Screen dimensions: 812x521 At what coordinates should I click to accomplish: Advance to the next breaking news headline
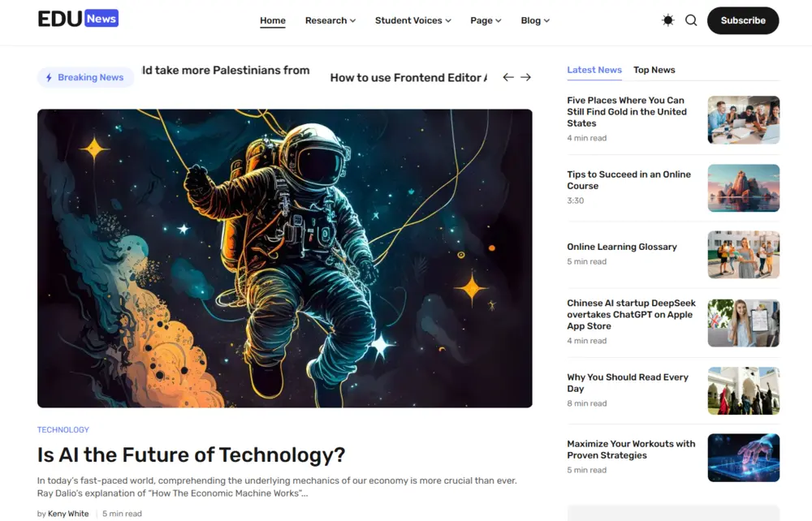(526, 76)
